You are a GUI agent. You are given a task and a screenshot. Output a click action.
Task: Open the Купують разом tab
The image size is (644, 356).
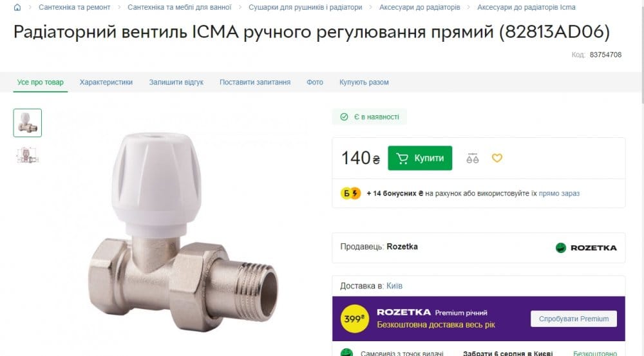click(x=364, y=82)
